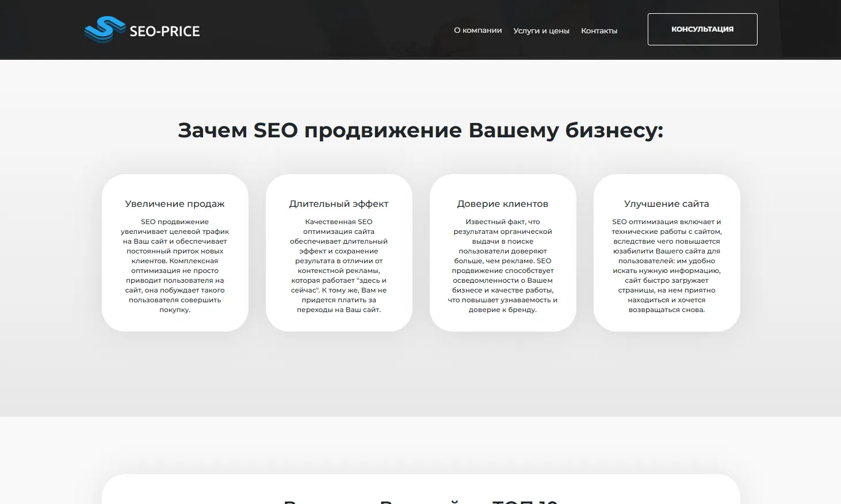Select the 'Увеличение продаж' card title
Viewport: 841px width, 504px height.
(x=175, y=204)
